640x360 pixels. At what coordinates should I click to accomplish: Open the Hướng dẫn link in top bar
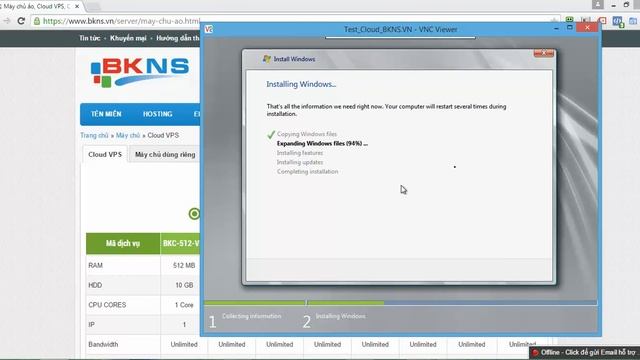coord(178,38)
